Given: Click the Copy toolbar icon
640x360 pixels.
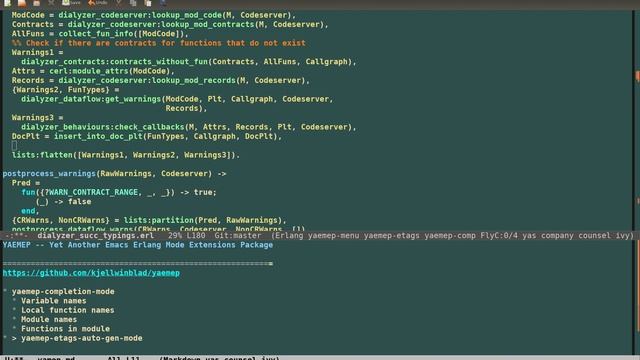Looking at the screenshot, I should tap(133, 2).
